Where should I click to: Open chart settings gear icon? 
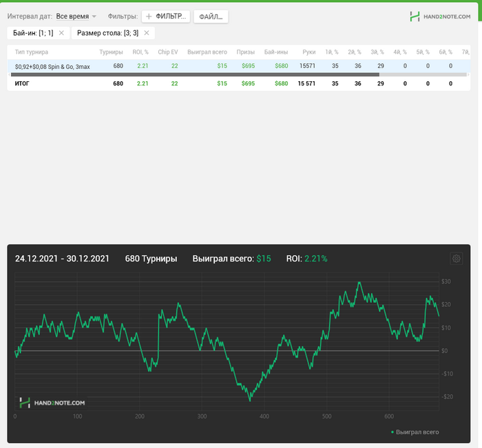(x=456, y=259)
